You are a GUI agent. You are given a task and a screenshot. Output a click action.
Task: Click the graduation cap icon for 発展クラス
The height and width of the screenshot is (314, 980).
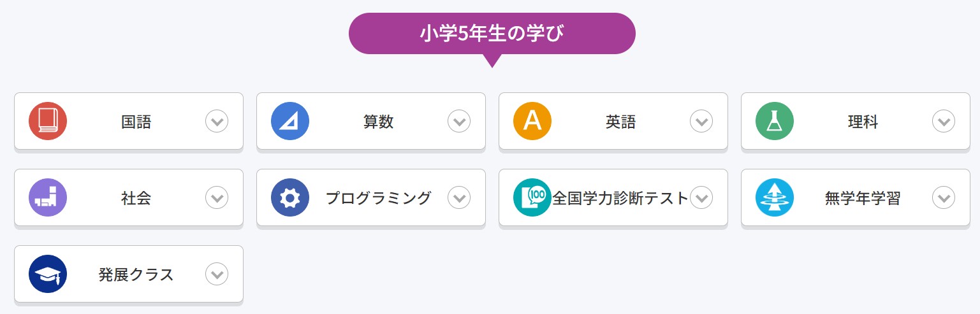[x=48, y=274]
